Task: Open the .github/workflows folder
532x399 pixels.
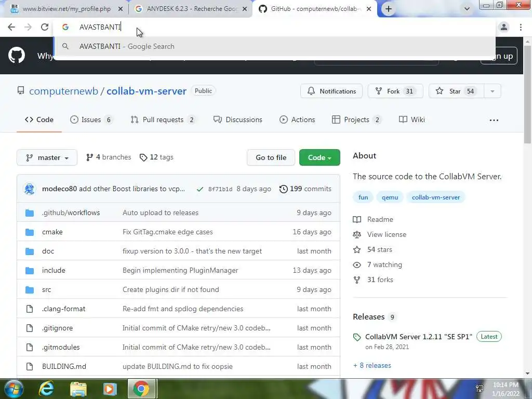Action: [x=71, y=212]
